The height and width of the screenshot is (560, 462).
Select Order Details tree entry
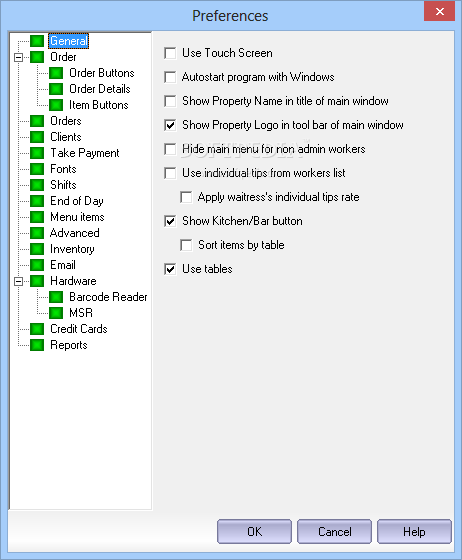[x=100, y=89]
